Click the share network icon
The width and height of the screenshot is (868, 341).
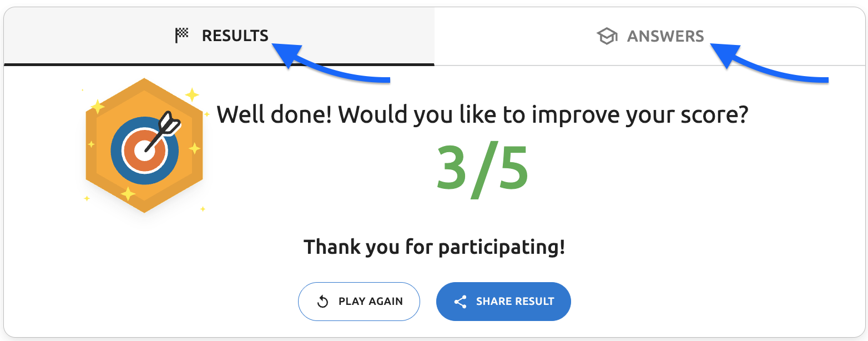point(460,302)
